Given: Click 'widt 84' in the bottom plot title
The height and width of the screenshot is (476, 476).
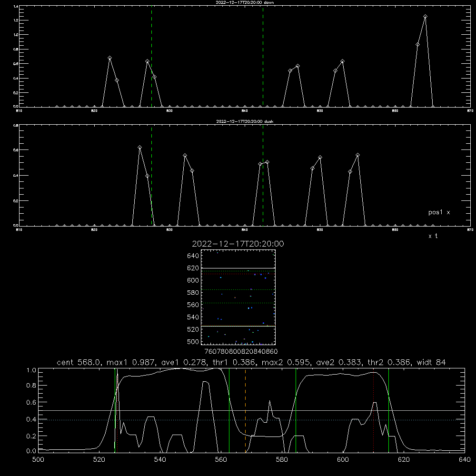Looking at the screenshot, I should [x=431, y=362].
